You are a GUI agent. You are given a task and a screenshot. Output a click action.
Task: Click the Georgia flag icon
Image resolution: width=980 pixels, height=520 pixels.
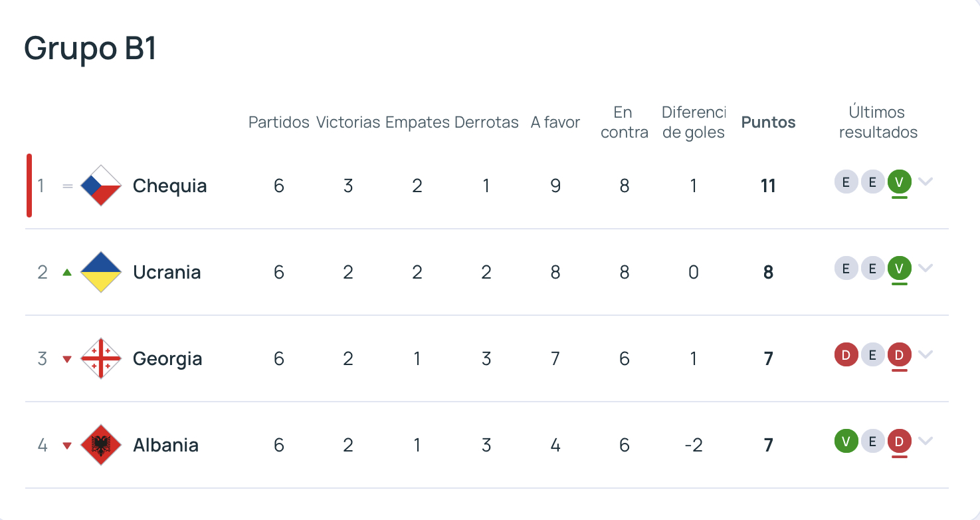(101, 358)
